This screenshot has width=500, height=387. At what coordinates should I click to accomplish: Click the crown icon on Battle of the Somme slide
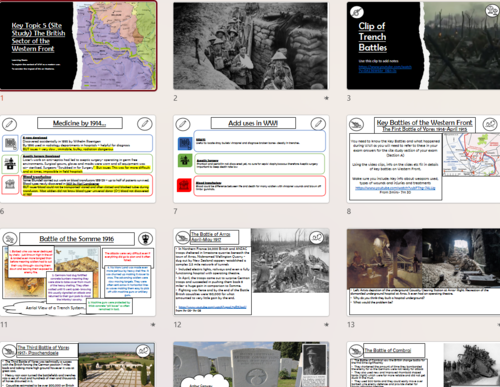tap(145, 239)
